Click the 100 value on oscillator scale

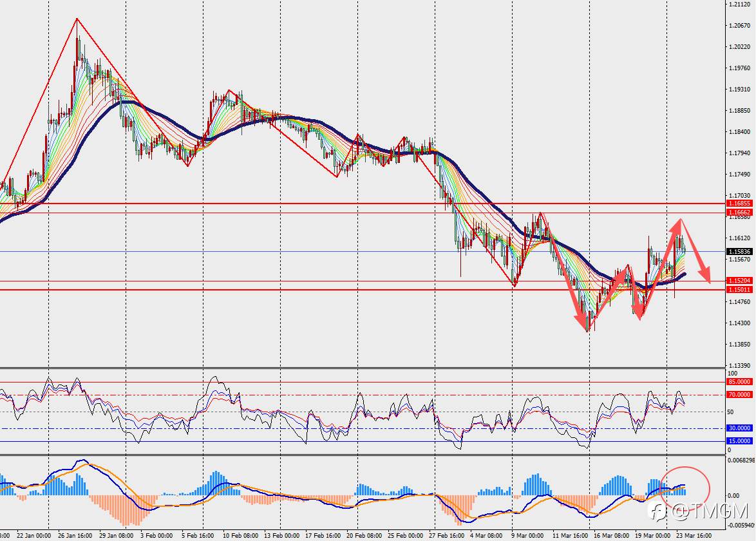click(x=732, y=373)
